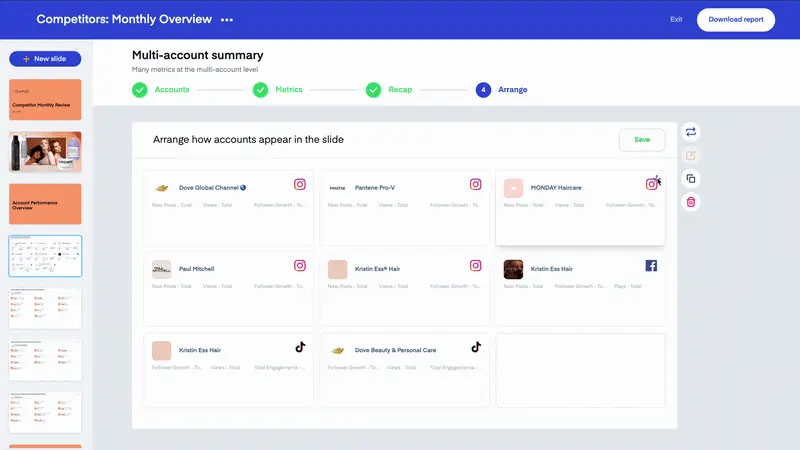Go to the Metrics step
Image resolution: width=800 pixels, height=450 pixels.
tap(289, 89)
